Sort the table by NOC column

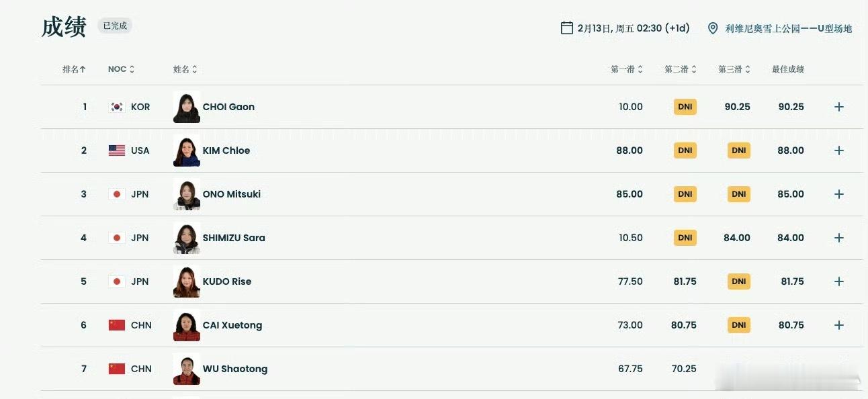click(x=121, y=69)
